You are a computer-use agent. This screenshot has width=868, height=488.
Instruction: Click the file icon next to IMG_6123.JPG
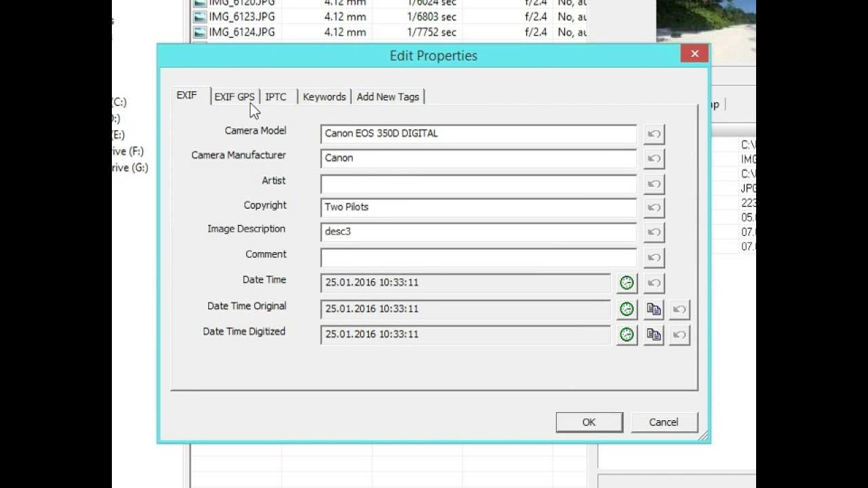[199, 16]
